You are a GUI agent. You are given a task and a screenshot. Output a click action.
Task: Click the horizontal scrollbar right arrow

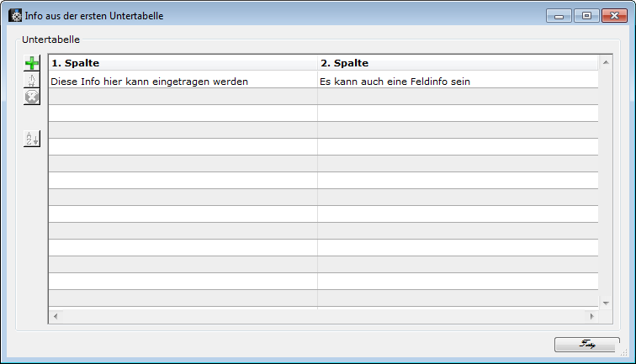(591, 316)
